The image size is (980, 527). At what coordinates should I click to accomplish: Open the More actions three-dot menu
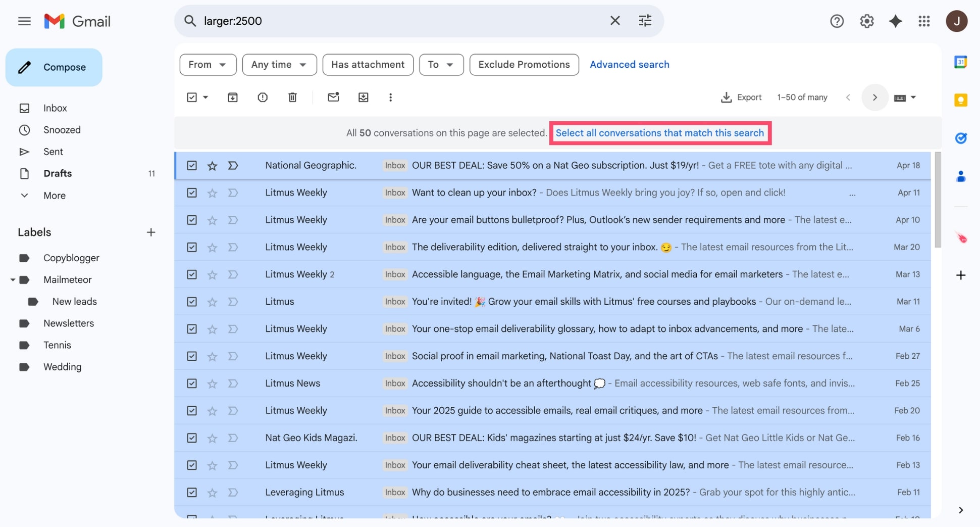tap(390, 98)
